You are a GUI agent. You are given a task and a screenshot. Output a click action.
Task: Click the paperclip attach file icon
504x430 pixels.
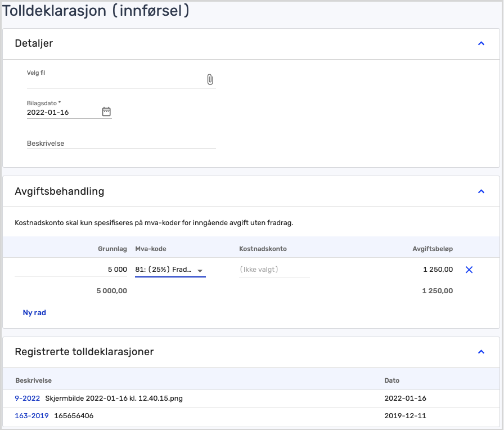[210, 79]
